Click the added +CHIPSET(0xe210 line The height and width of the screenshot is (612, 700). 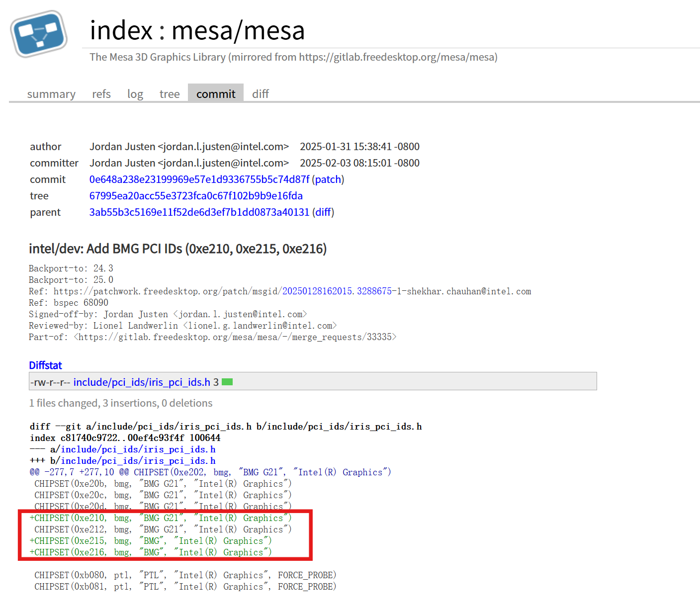click(x=161, y=518)
